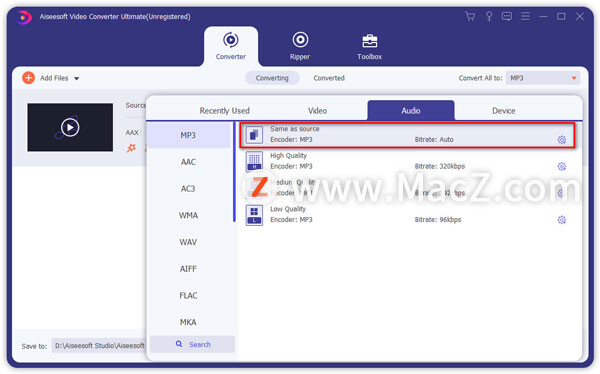Click the search magnifier icon

pyautogui.click(x=179, y=344)
